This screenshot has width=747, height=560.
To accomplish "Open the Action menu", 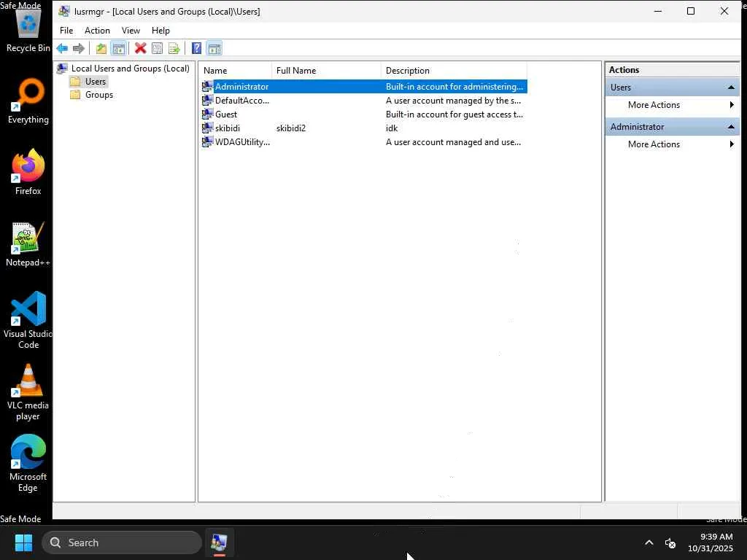I will pyautogui.click(x=97, y=31).
